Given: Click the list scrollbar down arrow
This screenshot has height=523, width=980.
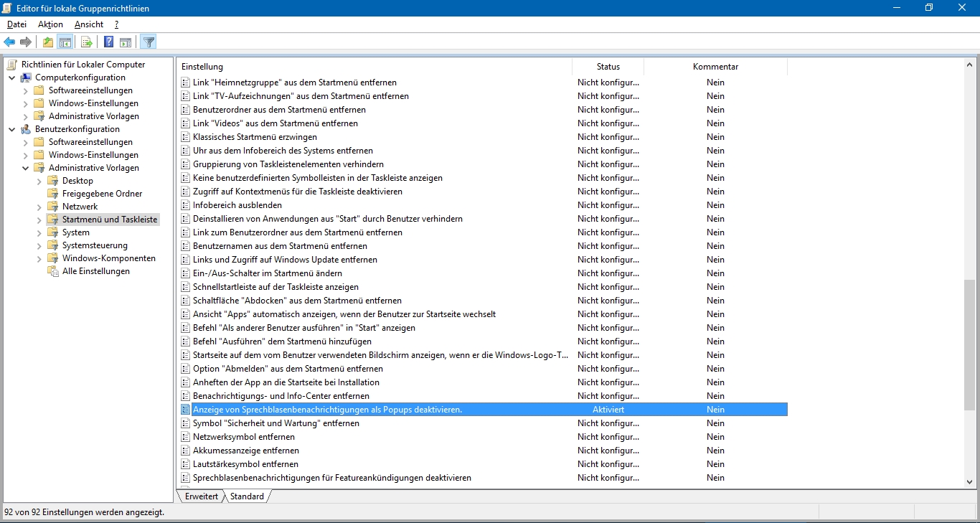Looking at the screenshot, I should 970,482.
